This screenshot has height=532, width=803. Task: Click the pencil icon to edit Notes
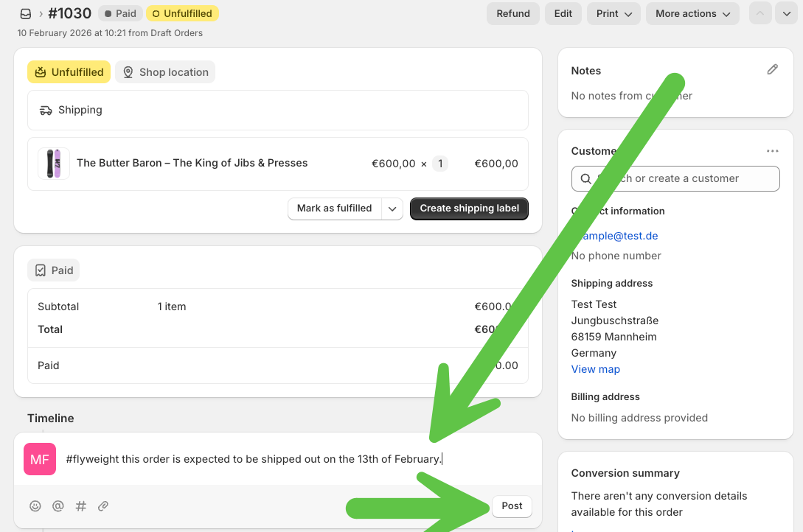click(x=772, y=69)
